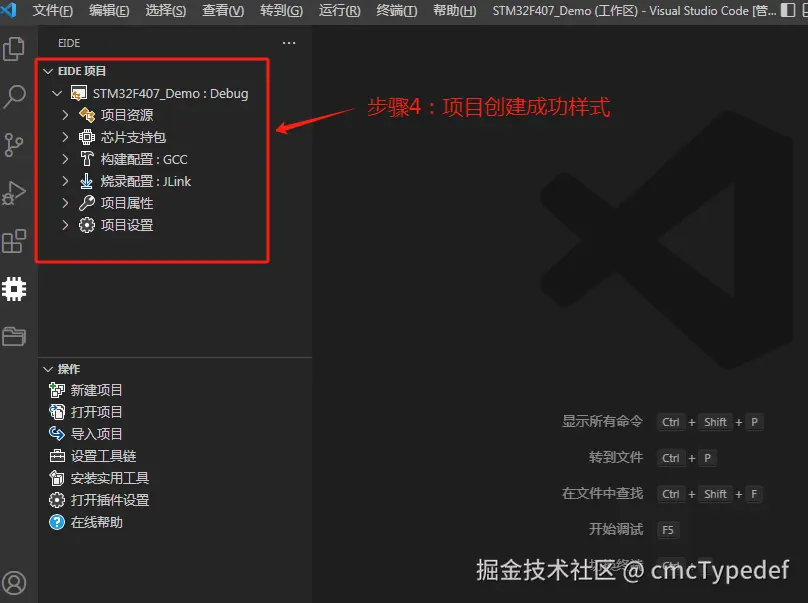Open the EIDE panel more actions menu
The width and height of the screenshot is (808, 603).
(x=289, y=43)
